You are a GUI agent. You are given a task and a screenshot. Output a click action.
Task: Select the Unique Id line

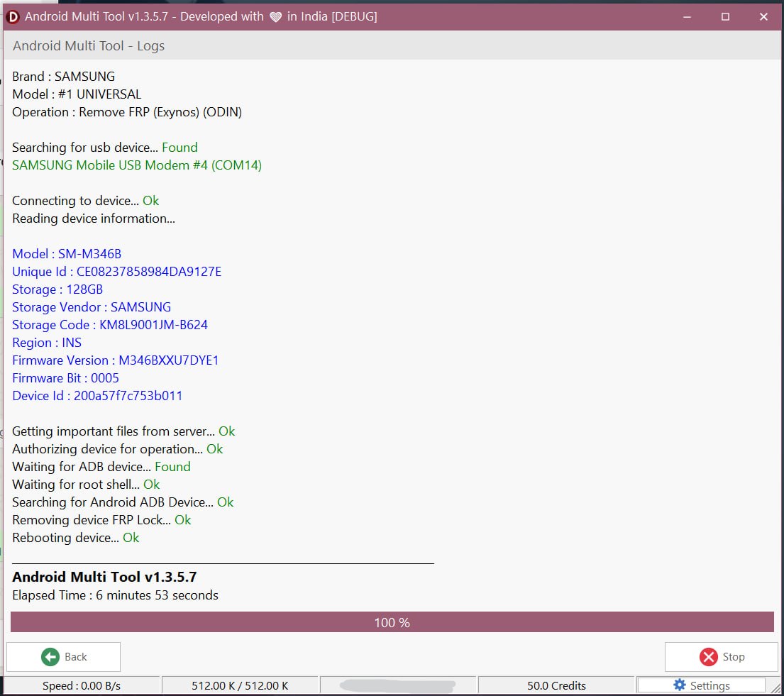[x=116, y=272]
